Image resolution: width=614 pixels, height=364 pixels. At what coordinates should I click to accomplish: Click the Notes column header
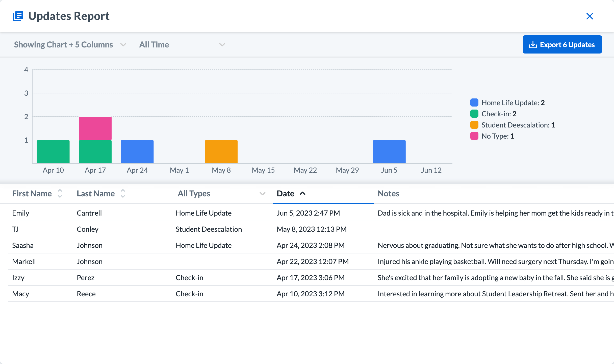[x=388, y=194]
